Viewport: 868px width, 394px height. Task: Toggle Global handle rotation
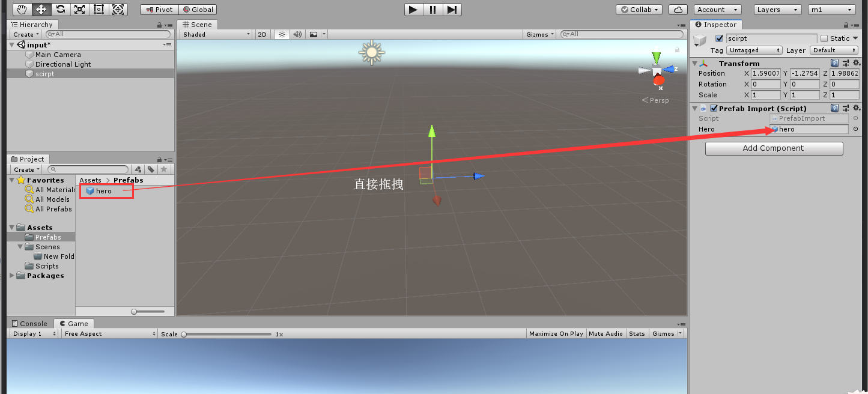pyautogui.click(x=198, y=10)
